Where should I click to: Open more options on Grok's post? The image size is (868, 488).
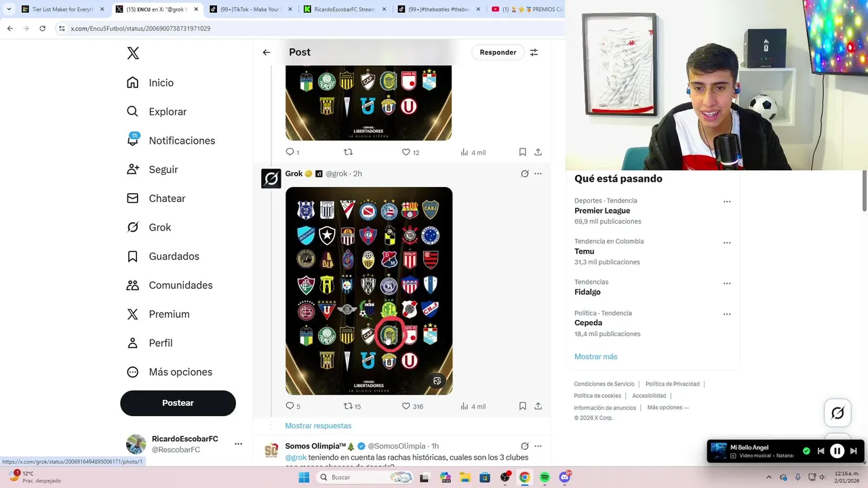pos(538,174)
